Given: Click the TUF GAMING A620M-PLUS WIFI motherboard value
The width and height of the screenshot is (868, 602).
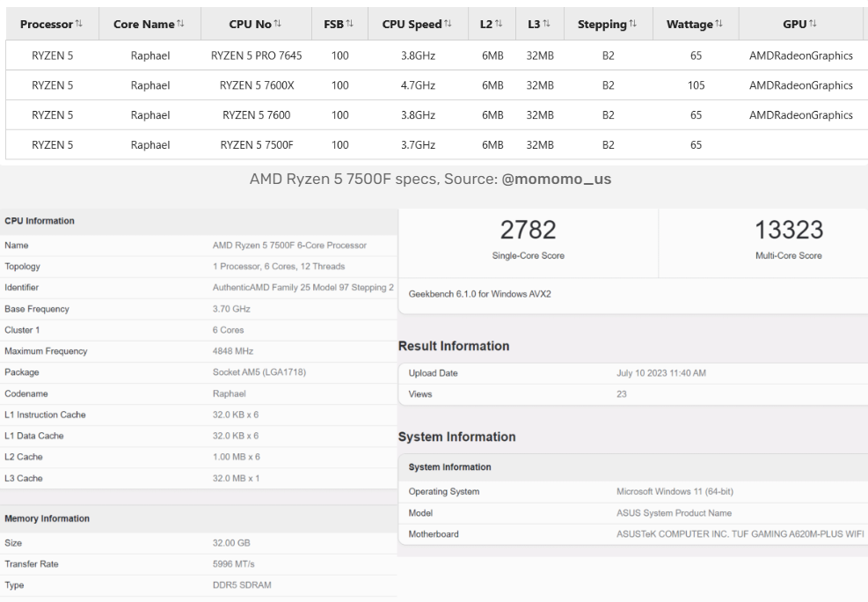Looking at the screenshot, I should click(x=740, y=534).
